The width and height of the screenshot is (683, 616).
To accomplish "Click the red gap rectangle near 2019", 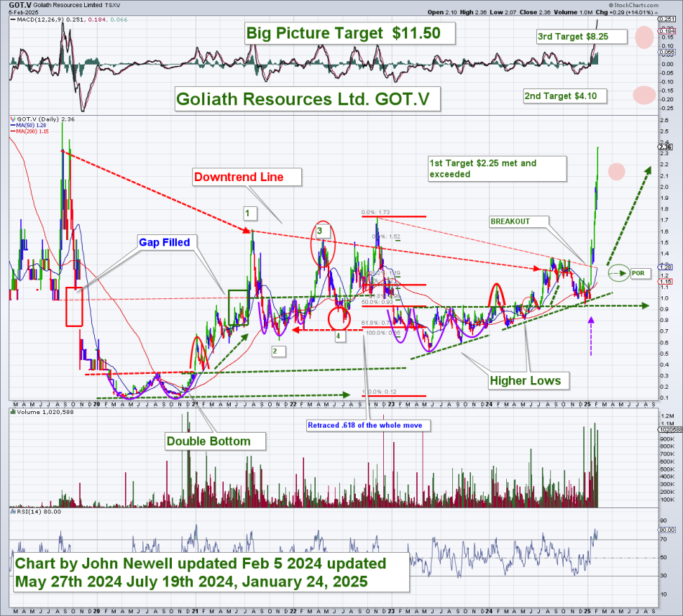I will (74, 306).
